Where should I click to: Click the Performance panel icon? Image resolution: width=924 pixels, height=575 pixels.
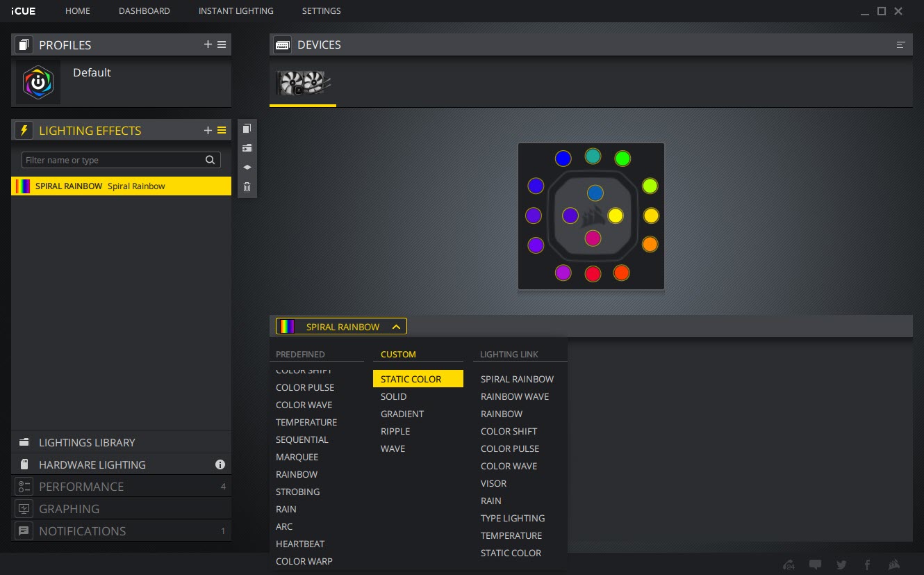tap(24, 487)
